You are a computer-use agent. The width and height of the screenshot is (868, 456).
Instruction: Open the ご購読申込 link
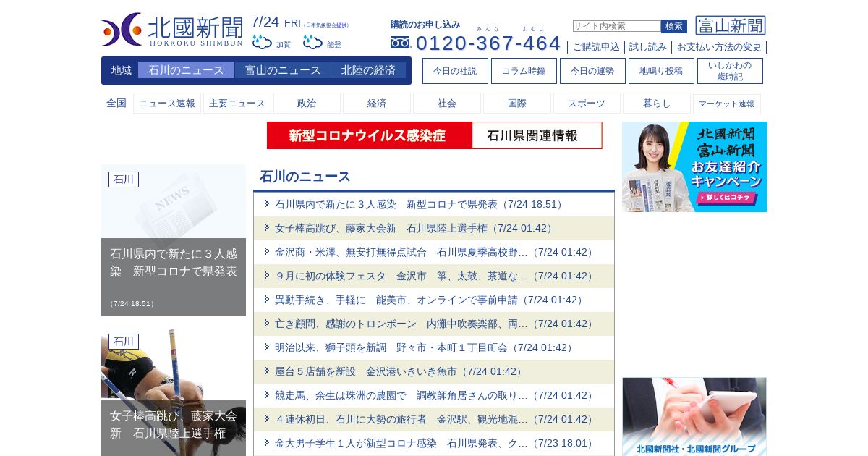(x=596, y=47)
